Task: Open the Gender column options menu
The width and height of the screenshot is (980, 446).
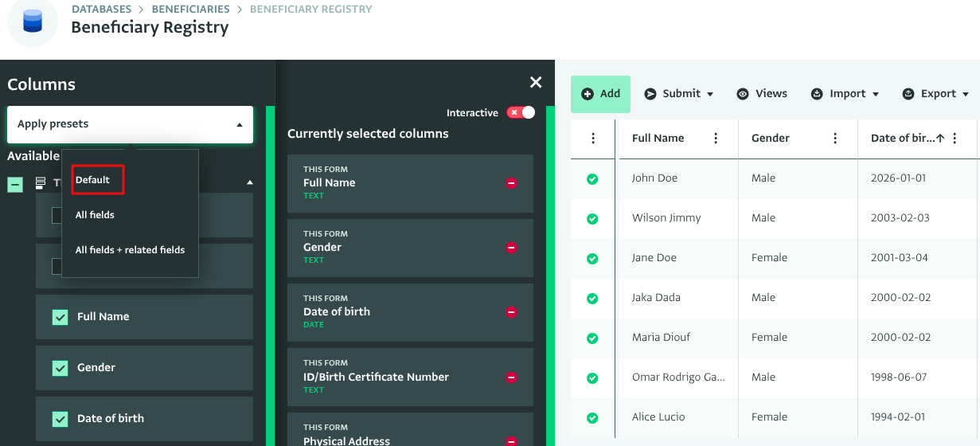Action: tap(835, 139)
